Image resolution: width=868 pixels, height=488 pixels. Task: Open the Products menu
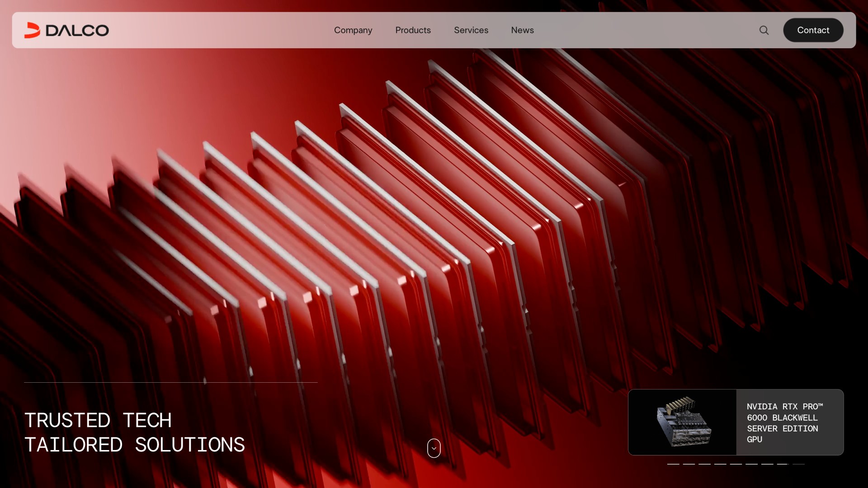[x=413, y=30]
